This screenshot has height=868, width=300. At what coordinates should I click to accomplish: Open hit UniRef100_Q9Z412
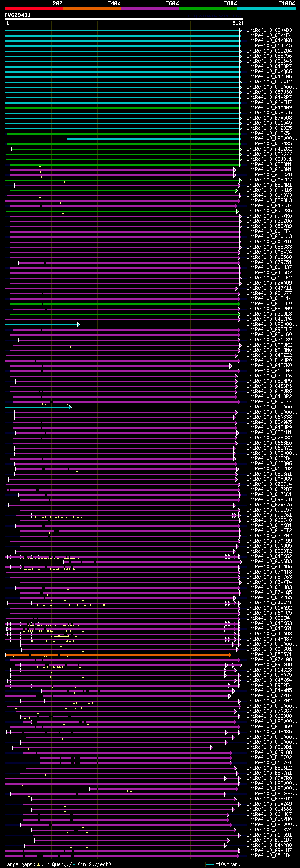pos(269,82)
